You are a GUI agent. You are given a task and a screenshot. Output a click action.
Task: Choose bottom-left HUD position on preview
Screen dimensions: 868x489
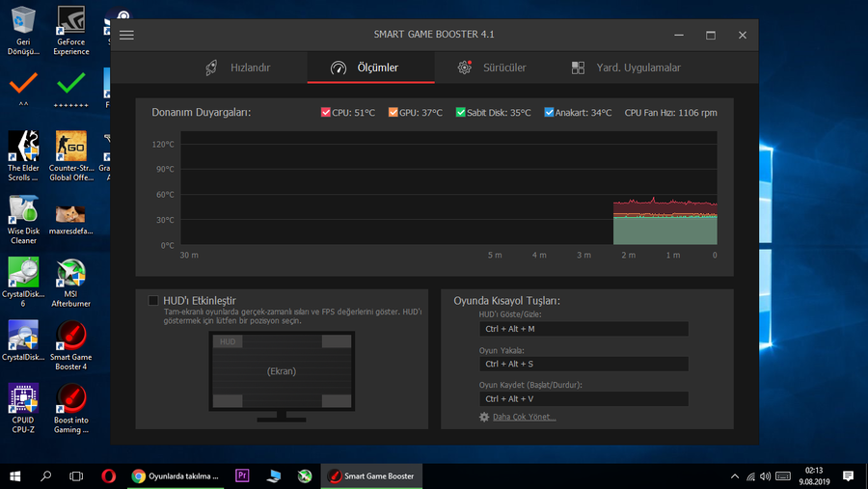tap(228, 400)
